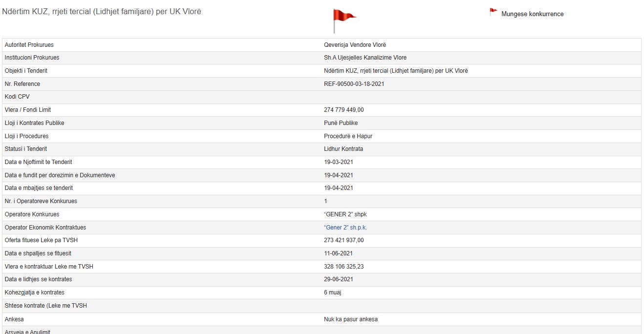Click Sh.A Ujesjelles Kanalizime Vlore cell
This screenshot has height=334, width=644.
(365, 58)
